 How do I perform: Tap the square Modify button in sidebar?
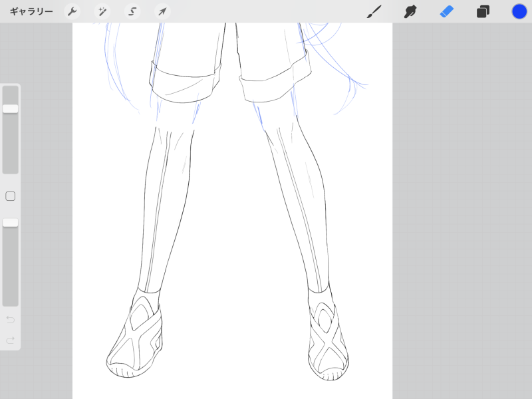pos(11,196)
